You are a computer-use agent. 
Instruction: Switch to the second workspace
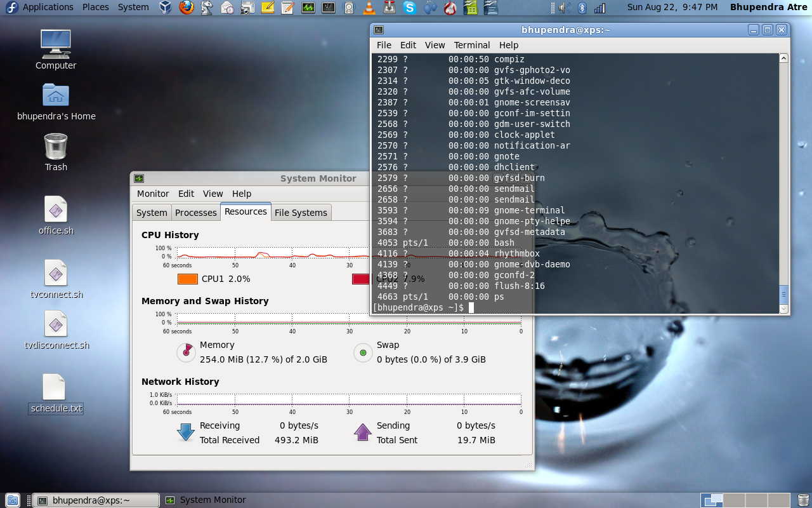tap(735, 500)
